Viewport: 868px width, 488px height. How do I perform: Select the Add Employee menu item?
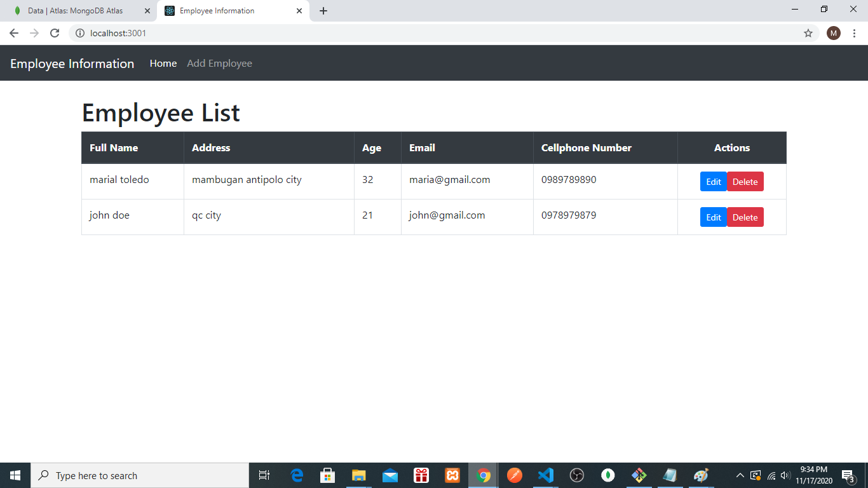(x=219, y=63)
